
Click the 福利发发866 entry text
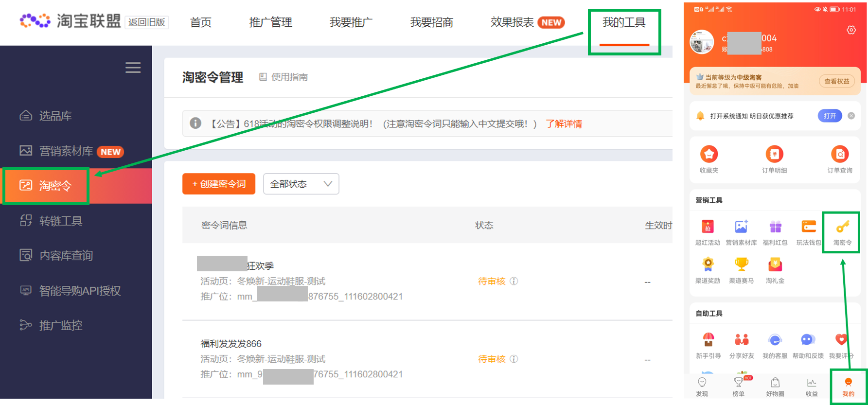(x=231, y=344)
